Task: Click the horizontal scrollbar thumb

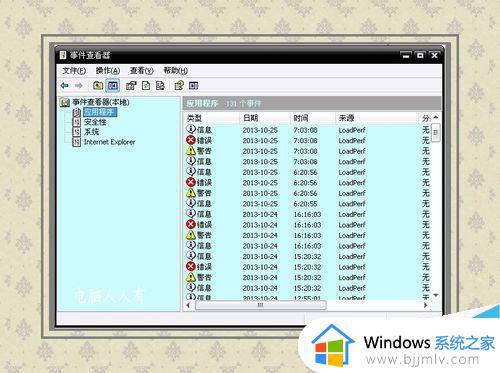Action: [260, 305]
